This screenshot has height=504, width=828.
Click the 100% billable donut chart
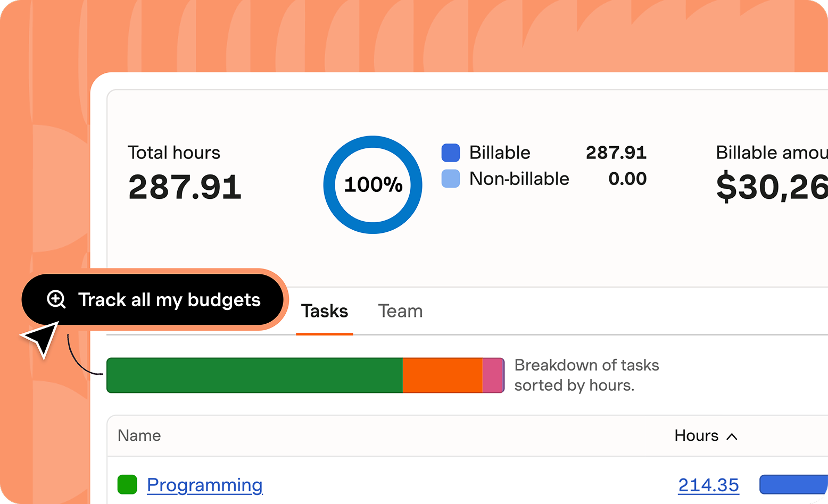(x=372, y=184)
